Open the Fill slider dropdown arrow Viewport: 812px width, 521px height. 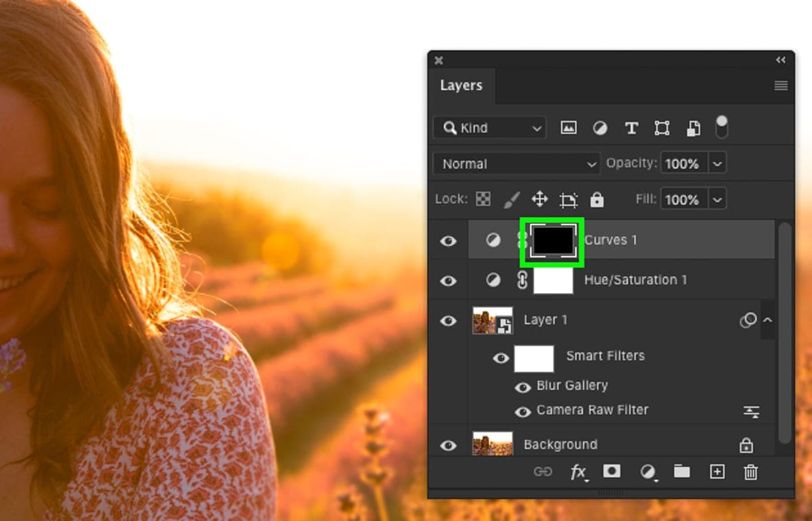point(717,200)
